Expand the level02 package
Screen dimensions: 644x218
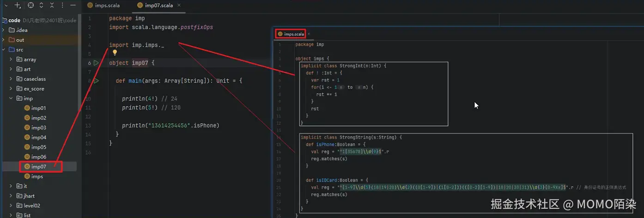[x=11, y=206]
